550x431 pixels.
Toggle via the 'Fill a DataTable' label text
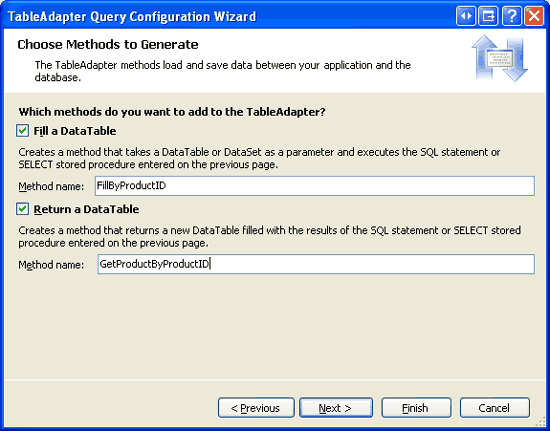75,131
